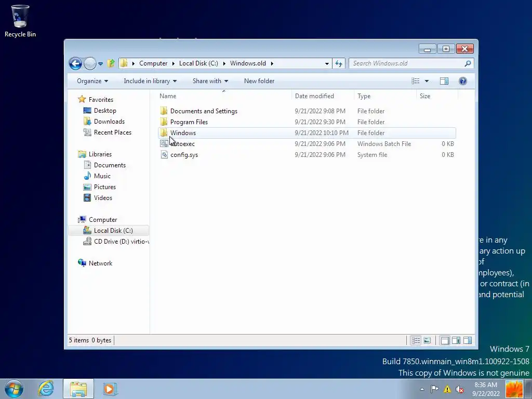The width and height of the screenshot is (532, 399).
Task: Click the Favorites star heading
Action: tap(96, 99)
